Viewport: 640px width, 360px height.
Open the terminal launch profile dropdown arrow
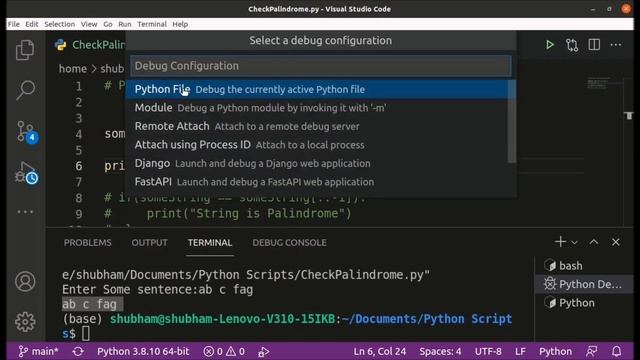pos(574,242)
